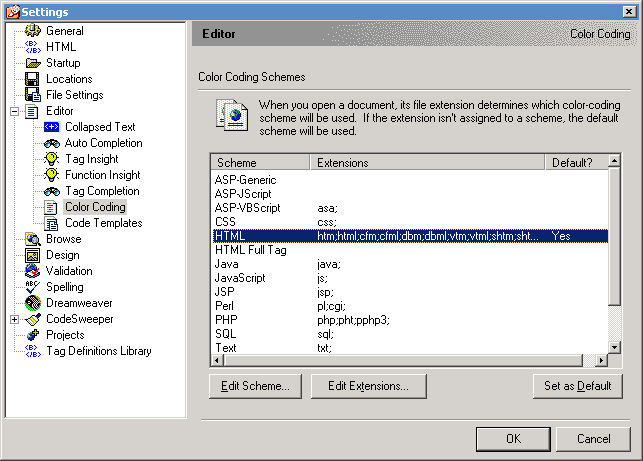Screen dimensions: 643x461
Task: Open General settings page
Action: (x=65, y=31)
